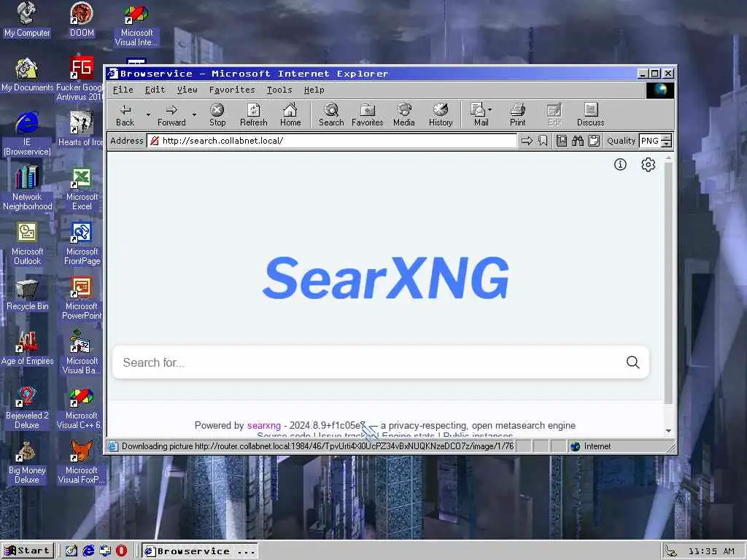Launch Opera from the quick launch bar
This screenshot has height=560, width=747.
point(122,551)
